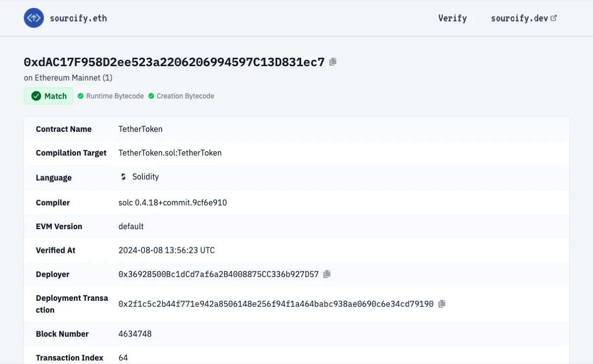Click 'TetherToken.sol:TetherToken' compilation target value
Viewport: 593px width, 364px height.
170,153
